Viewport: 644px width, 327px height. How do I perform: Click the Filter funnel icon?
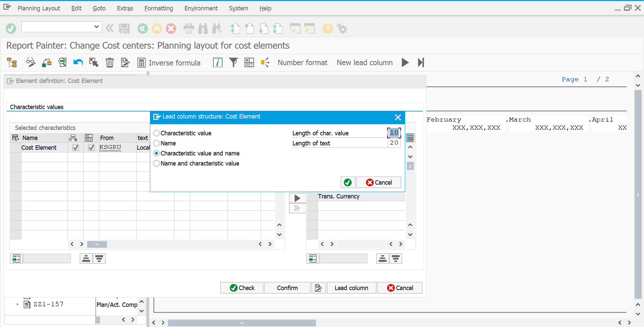[x=233, y=62]
